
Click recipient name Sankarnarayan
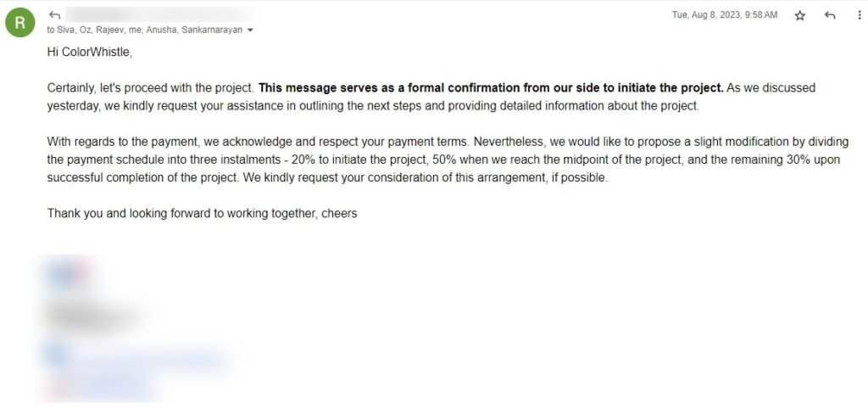click(x=212, y=31)
